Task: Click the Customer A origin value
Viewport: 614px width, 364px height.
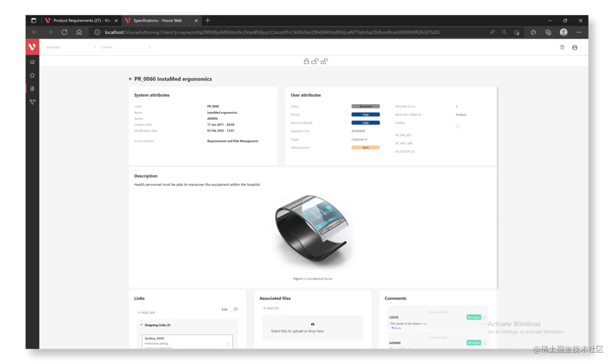Action: point(359,139)
